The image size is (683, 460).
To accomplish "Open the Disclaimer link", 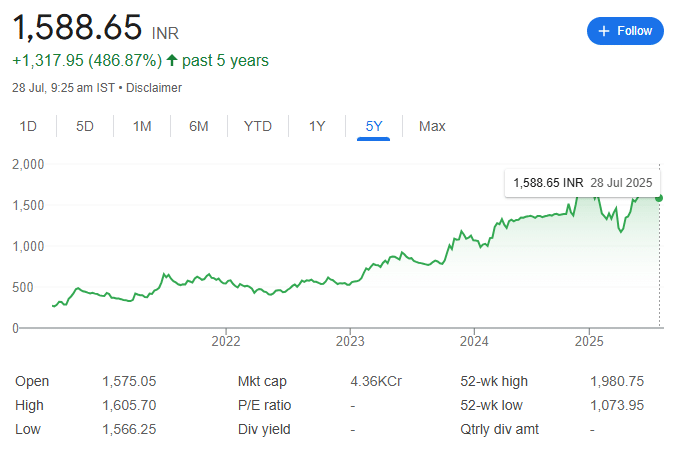I will pyautogui.click(x=154, y=88).
